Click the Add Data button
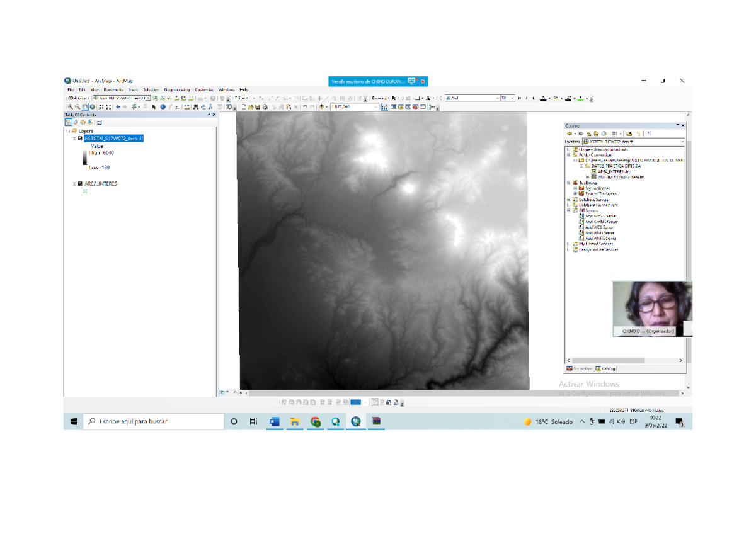 tap(322, 107)
